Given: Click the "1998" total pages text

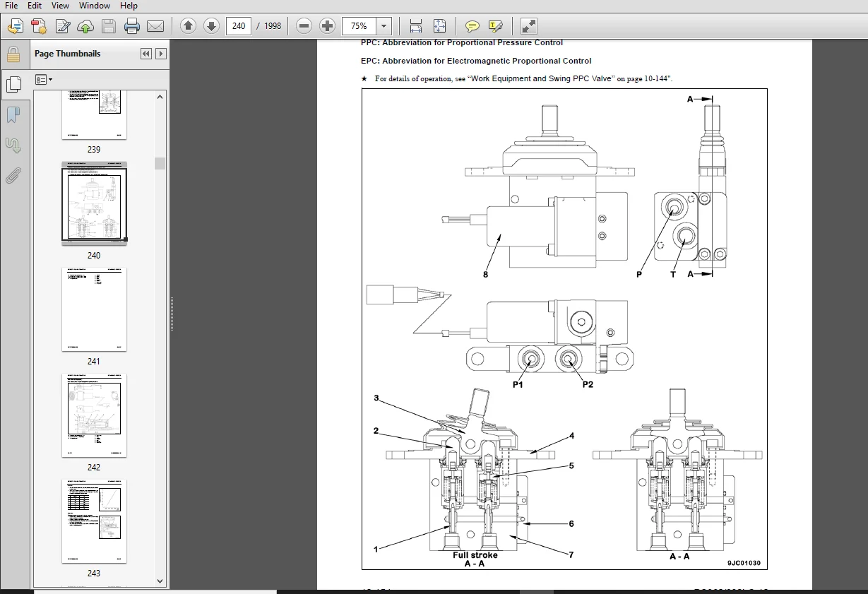Looking at the screenshot, I should click(x=273, y=26).
